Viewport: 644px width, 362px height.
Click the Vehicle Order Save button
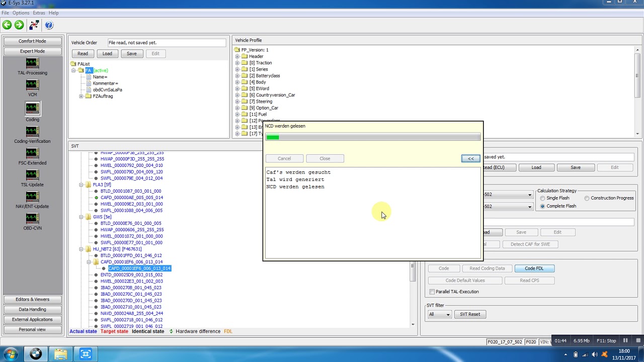point(131,53)
